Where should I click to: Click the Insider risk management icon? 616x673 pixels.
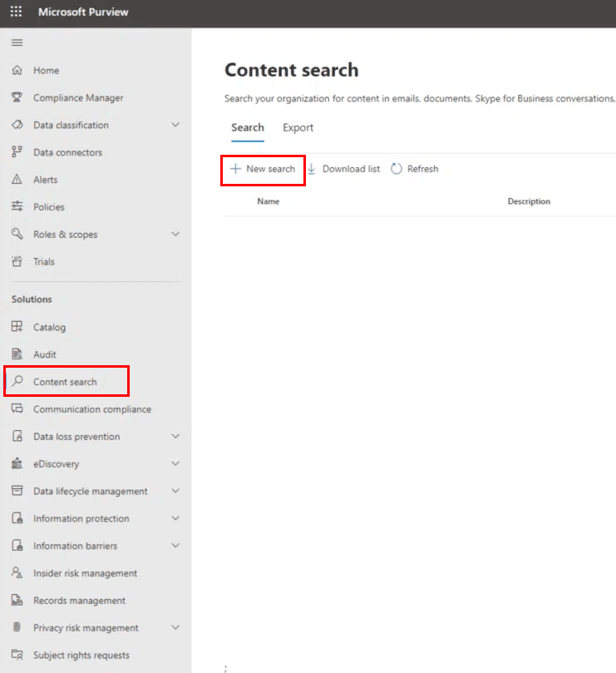[17, 573]
